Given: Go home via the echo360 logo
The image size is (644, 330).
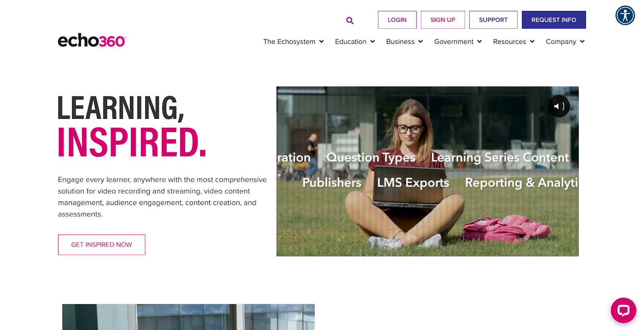Looking at the screenshot, I should (92, 40).
